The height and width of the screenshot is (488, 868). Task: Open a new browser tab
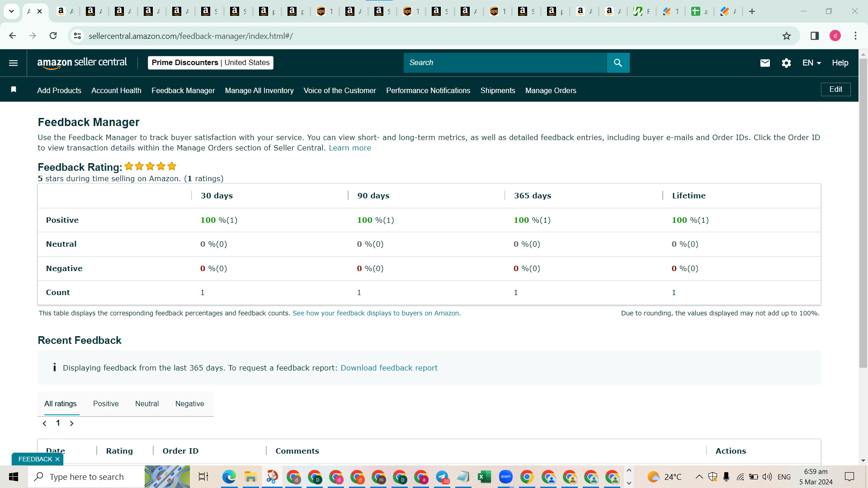[752, 11]
